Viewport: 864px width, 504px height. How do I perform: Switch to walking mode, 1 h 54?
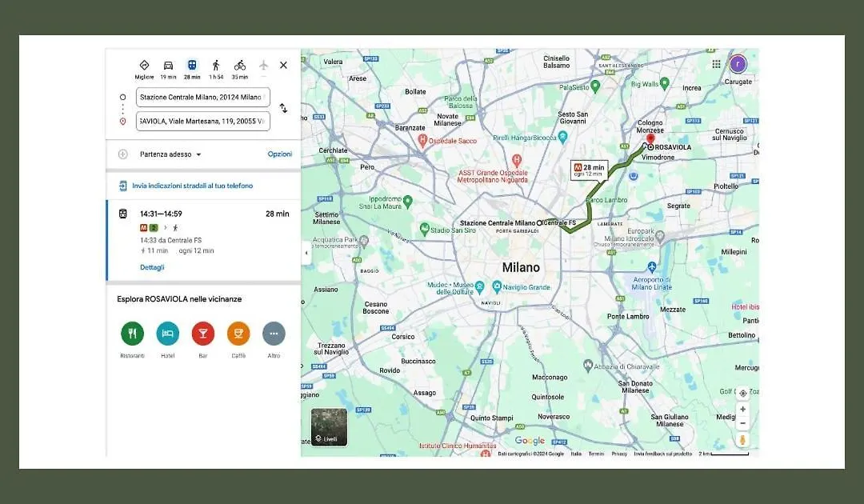(x=216, y=70)
